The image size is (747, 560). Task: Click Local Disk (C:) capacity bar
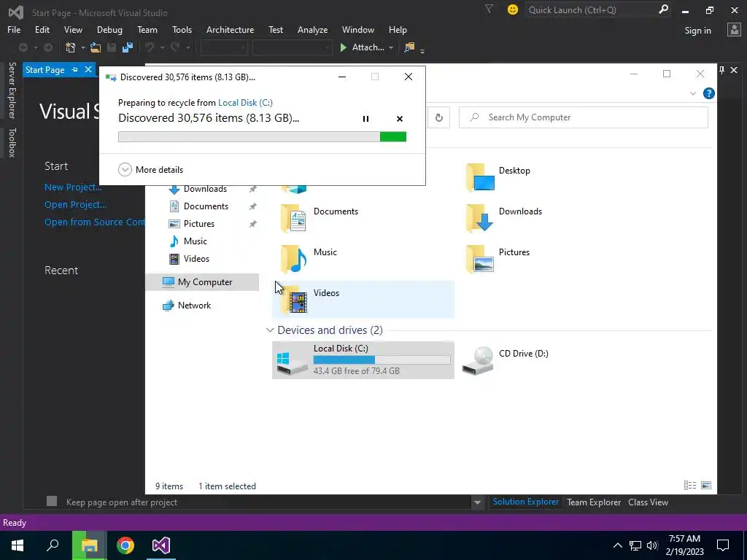pos(382,360)
